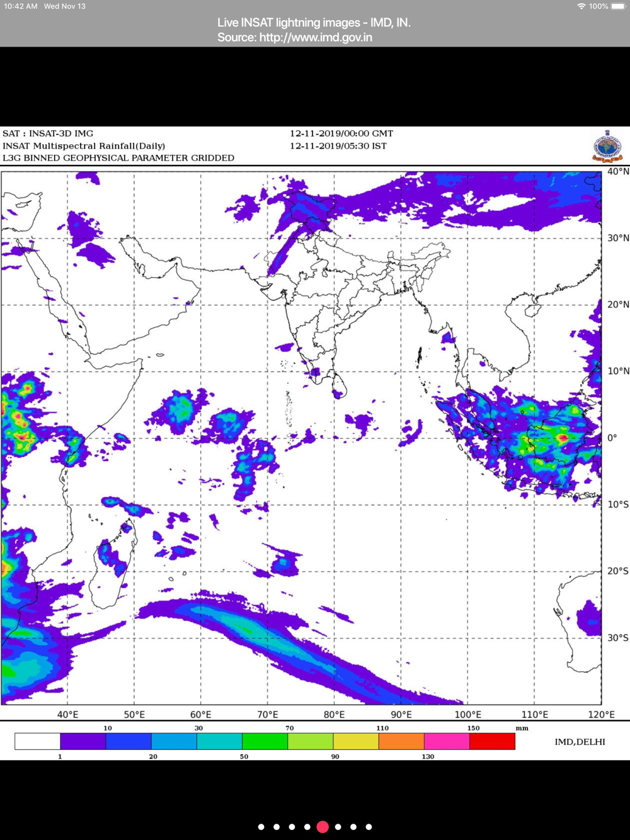
Task: Click the '12-11-2019/05:30 IST' timestamp
Action: pos(338,145)
